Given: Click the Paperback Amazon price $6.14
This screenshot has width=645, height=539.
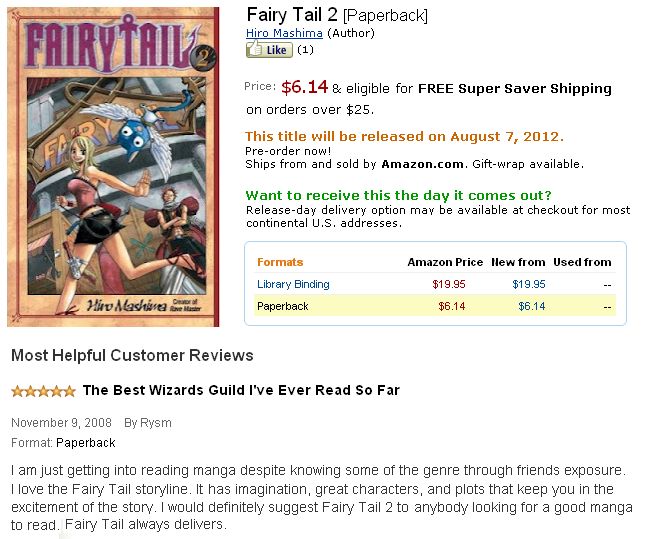Looking at the screenshot, I should pyautogui.click(x=452, y=306).
